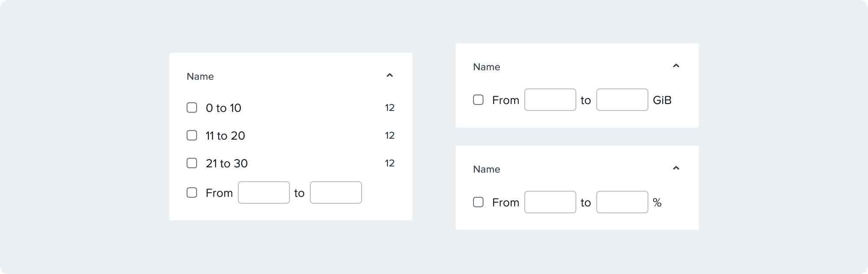Collapse the filter panel with GiB unit
The height and width of the screenshot is (274, 868).
point(676,66)
